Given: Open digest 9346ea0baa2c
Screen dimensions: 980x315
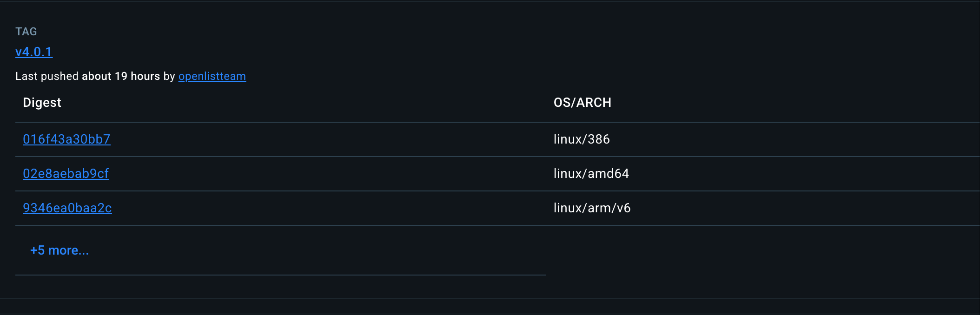Looking at the screenshot, I should coord(67,208).
